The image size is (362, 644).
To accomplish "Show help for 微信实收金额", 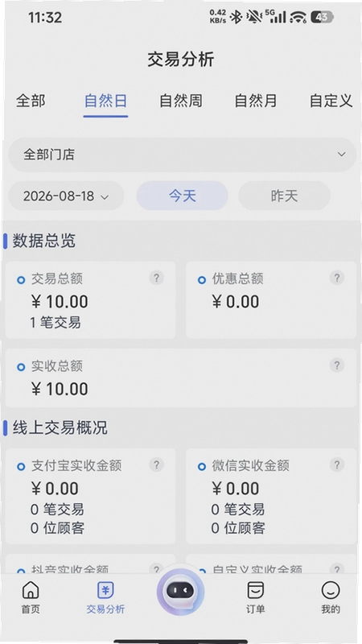I will click(337, 465).
